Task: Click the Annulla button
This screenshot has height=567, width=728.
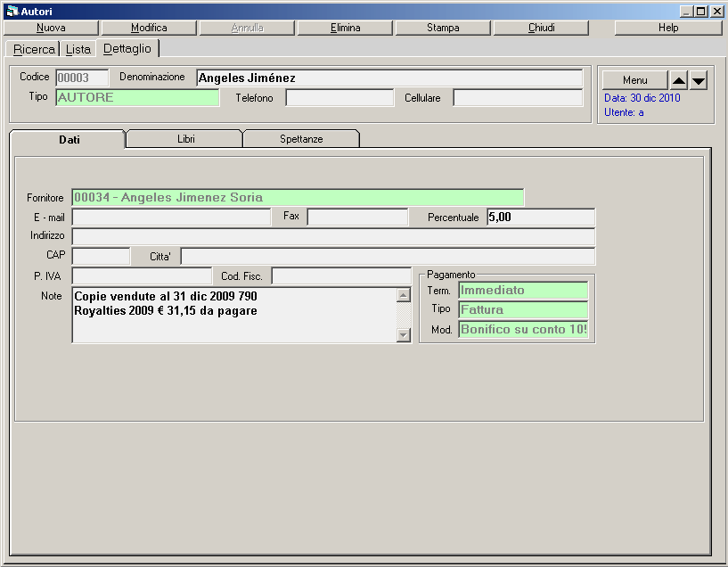Action: point(247,28)
